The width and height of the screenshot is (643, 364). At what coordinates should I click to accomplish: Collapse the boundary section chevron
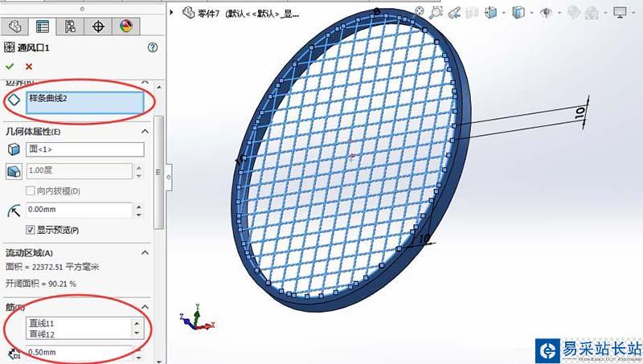pos(145,82)
